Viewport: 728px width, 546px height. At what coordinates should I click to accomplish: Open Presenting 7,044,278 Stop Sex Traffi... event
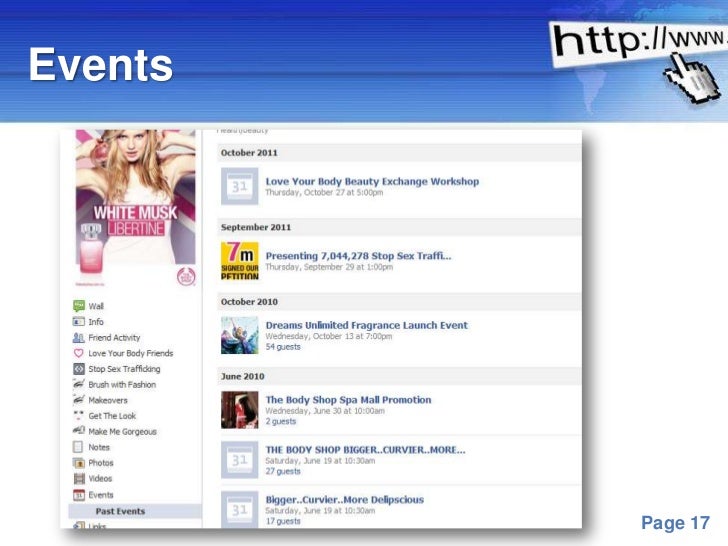pyautogui.click(x=358, y=256)
